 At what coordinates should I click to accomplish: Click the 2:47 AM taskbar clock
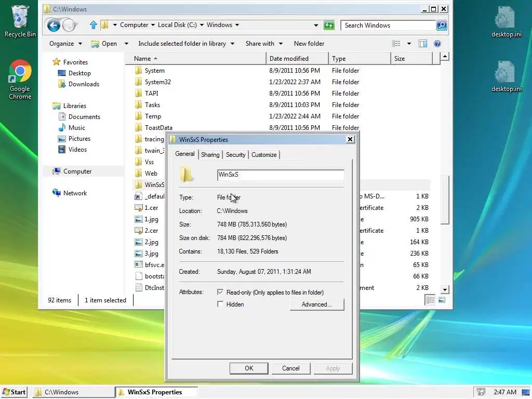click(x=505, y=392)
